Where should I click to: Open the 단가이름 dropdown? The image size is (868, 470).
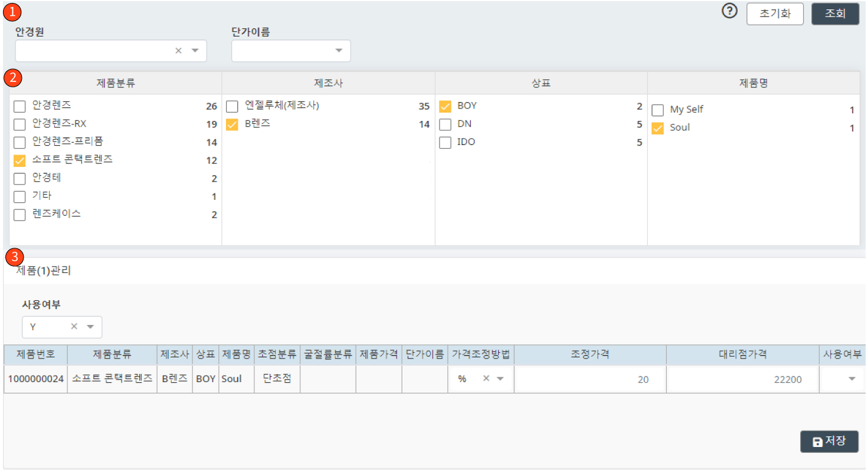pyautogui.click(x=339, y=51)
